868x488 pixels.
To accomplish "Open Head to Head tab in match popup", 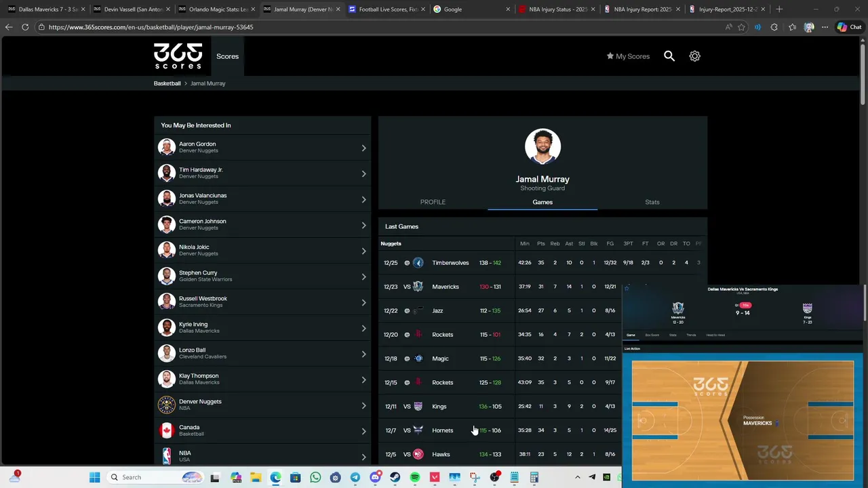I will coord(715,335).
